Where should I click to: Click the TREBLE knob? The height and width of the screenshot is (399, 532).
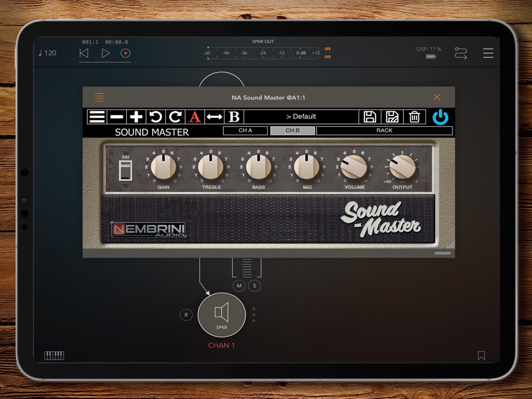211,167
